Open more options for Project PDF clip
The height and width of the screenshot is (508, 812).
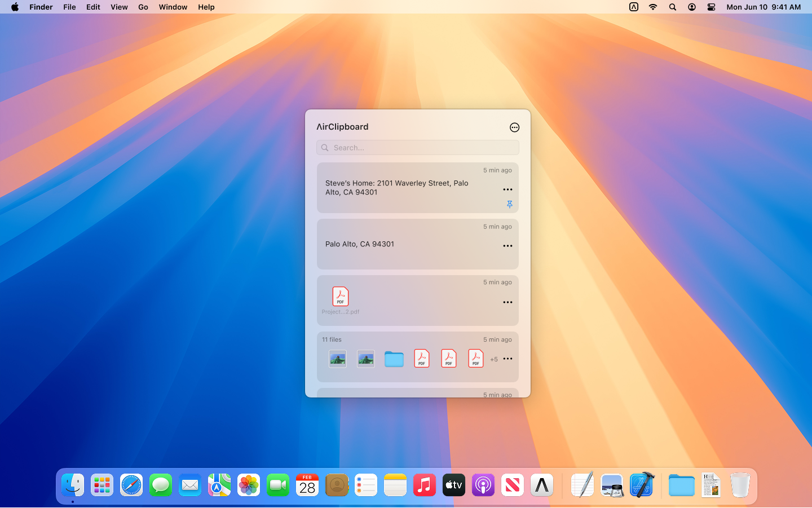click(507, 302)
